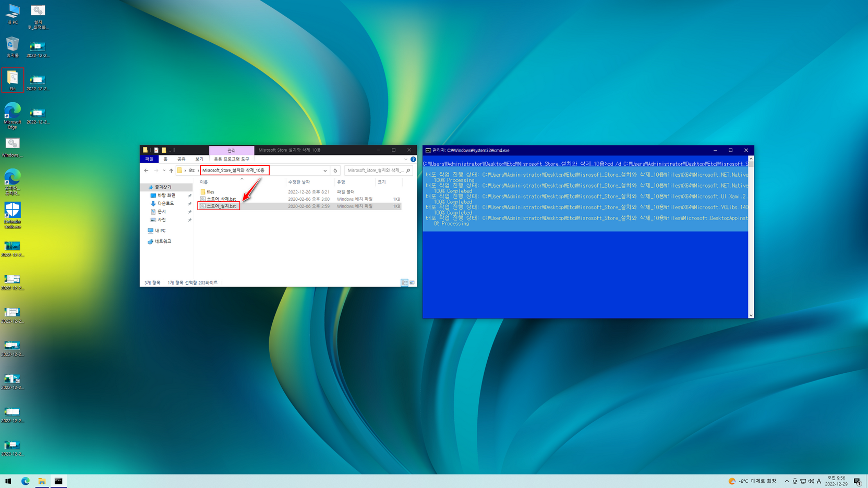Open the 보기 ribbon tab
The width and height of the screenshot is (868, 488).
tap(199, 159)
